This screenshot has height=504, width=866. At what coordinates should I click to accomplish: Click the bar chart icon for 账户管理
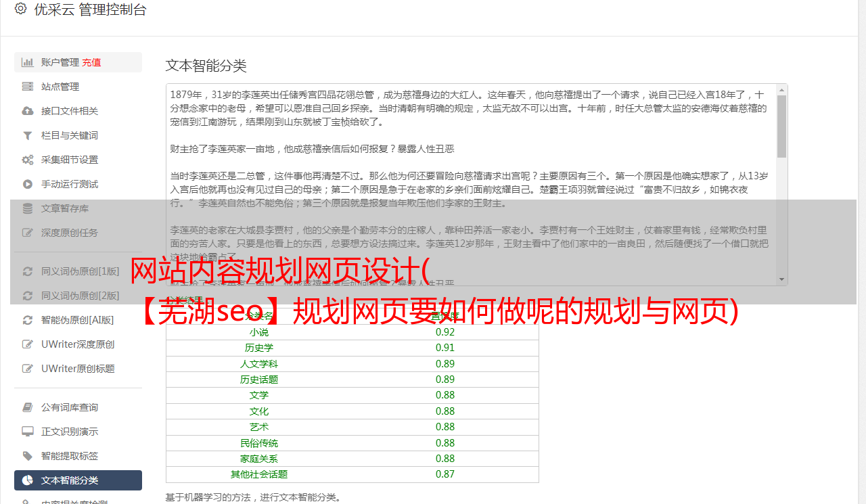(28, 62)
